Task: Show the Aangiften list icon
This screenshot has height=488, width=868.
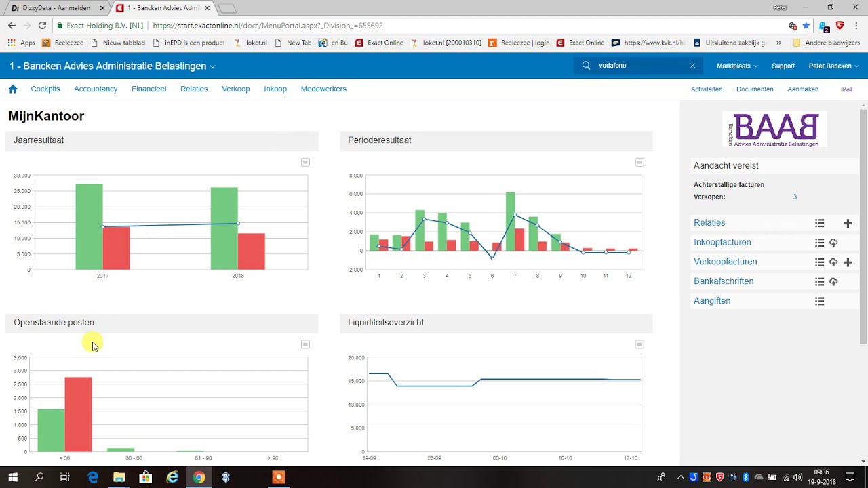Action: [x=820, y=302]
